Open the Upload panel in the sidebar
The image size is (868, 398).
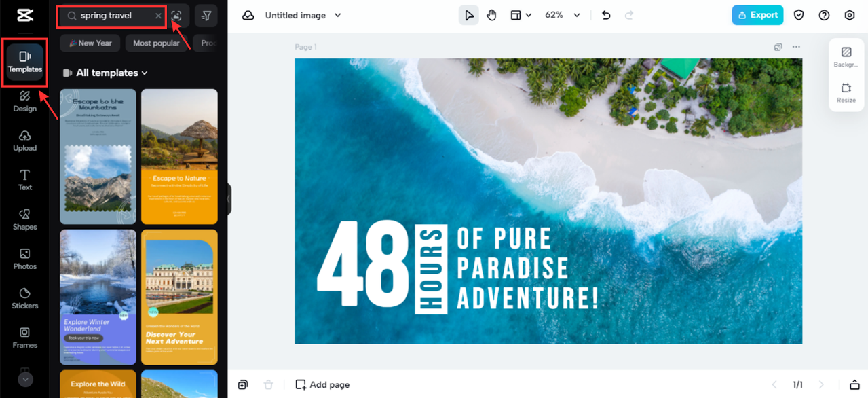click(25, 141)
